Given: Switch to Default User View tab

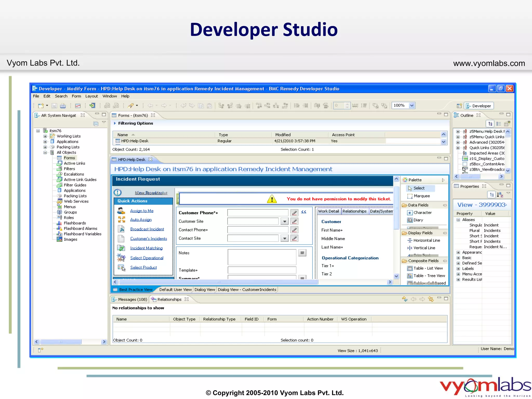Looking at the screenshot, I should (175, 290).
